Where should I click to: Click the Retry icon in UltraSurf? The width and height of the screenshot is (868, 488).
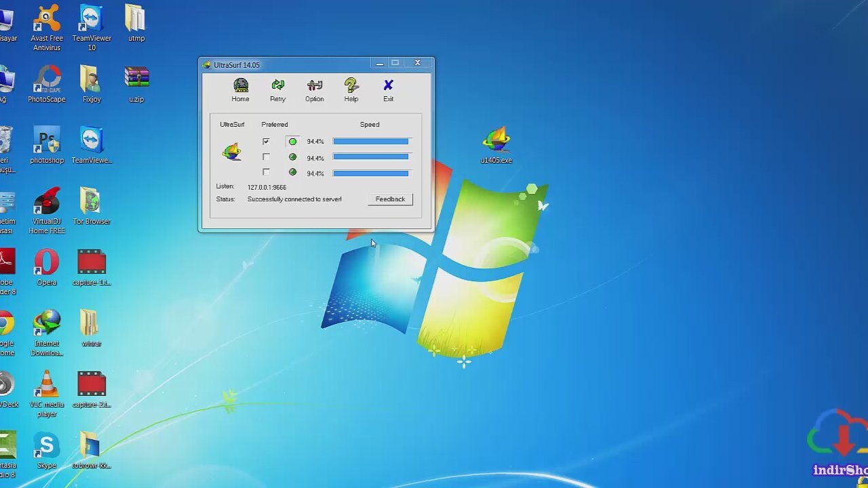click(278, 90)
